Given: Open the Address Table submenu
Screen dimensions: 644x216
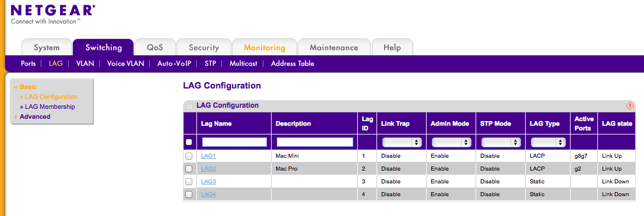Looking at the screenshot, I should [293, 63].
